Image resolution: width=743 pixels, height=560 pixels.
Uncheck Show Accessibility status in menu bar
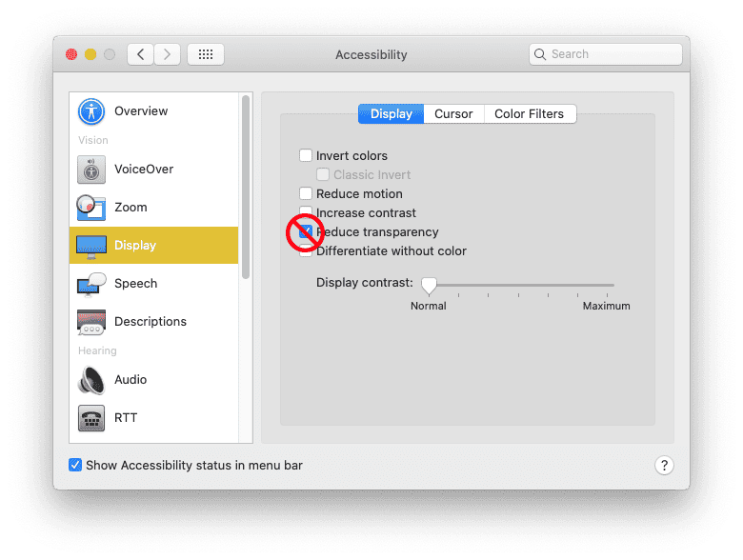(75, 466)
